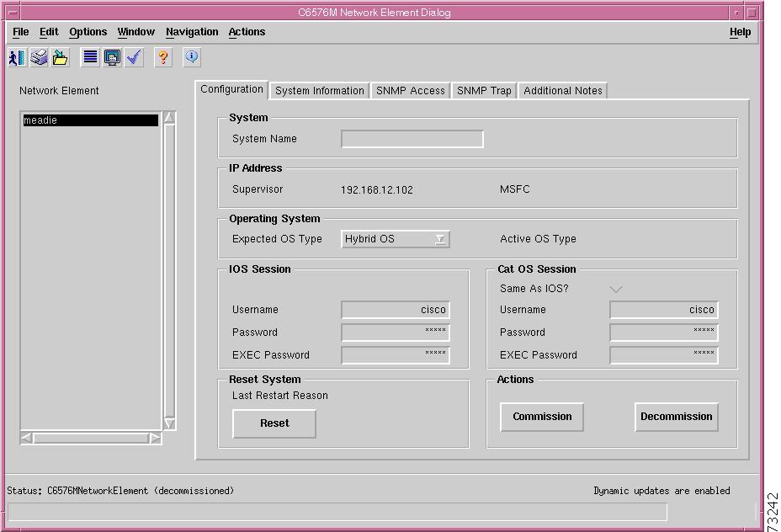Open the Edit menu

click(x=49, y=32)
